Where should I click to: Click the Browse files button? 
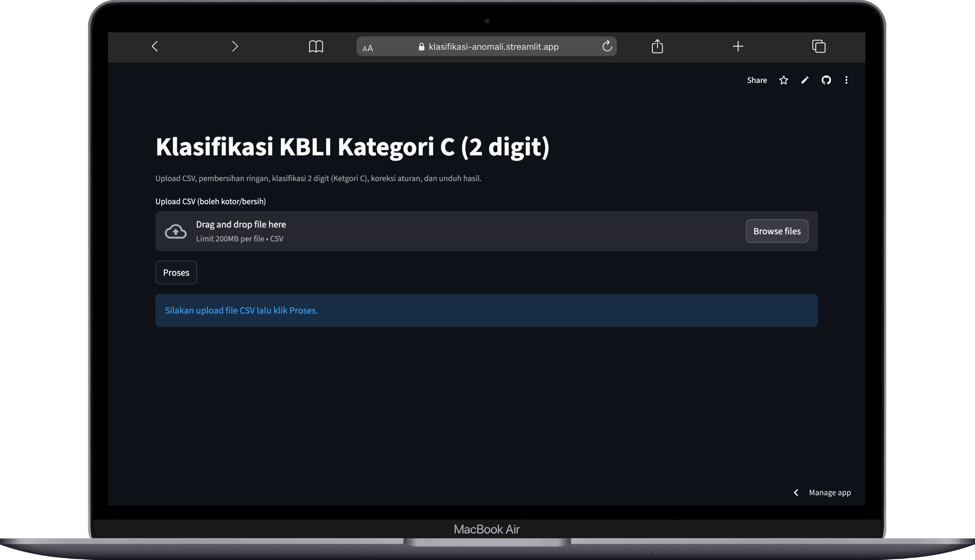click(x=777, y=231)
